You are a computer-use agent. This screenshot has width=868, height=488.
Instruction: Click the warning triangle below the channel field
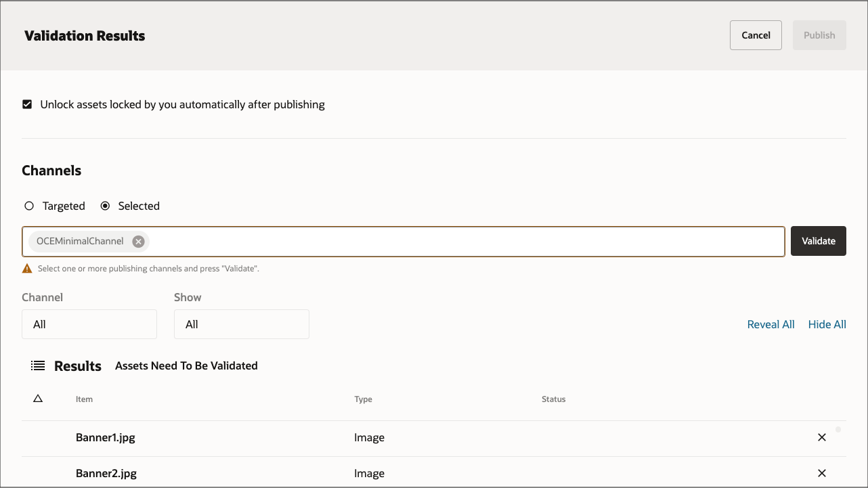[x=27, y=268]
